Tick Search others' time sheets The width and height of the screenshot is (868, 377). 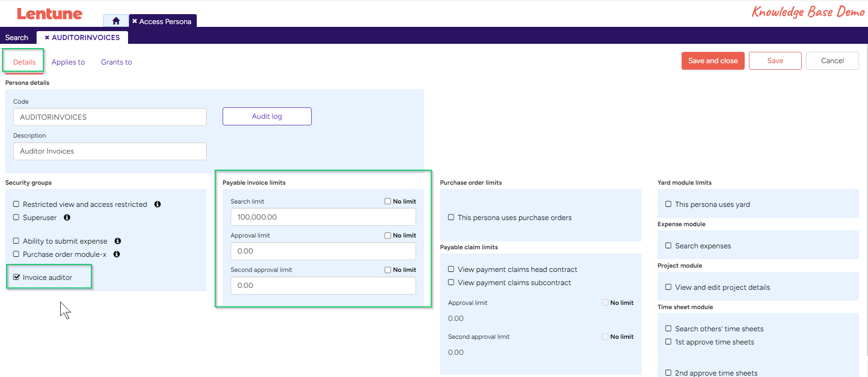click(x=668, y=328)
